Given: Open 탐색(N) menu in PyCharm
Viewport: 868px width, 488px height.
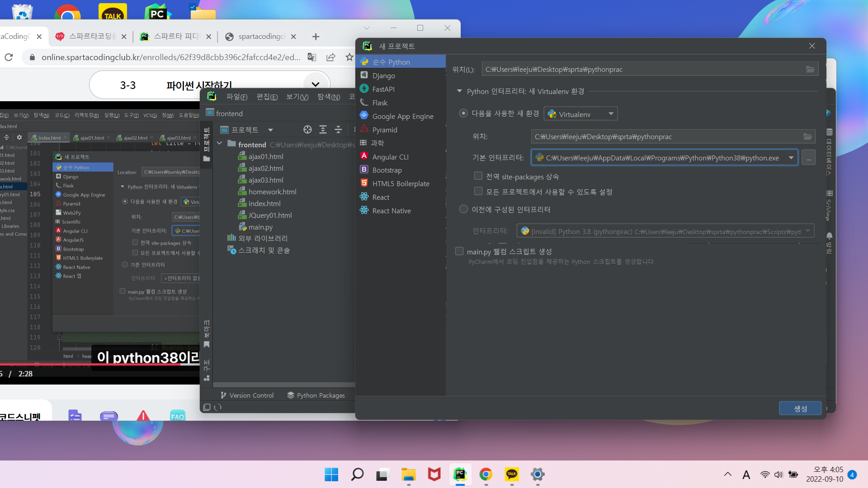Looking at the screenshot, I should (x=329, y=97).
